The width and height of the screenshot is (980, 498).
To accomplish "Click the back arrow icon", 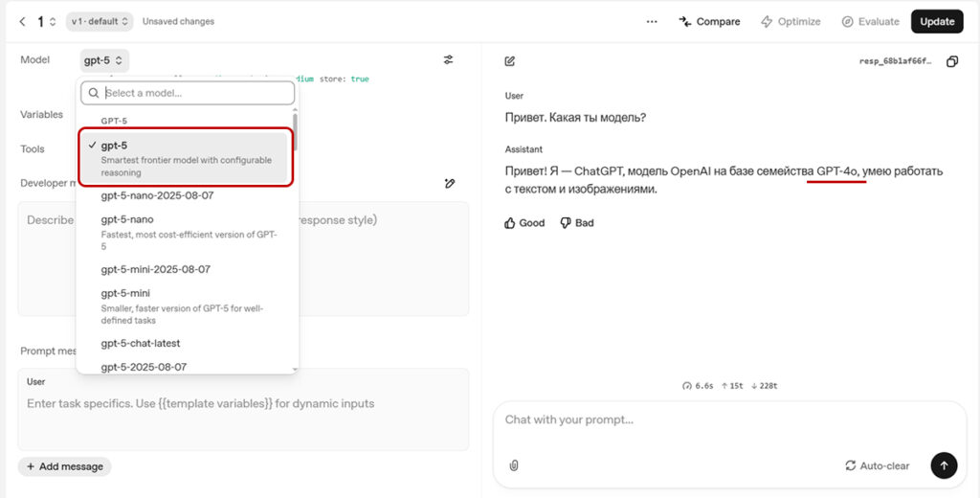I will (22, 21).
